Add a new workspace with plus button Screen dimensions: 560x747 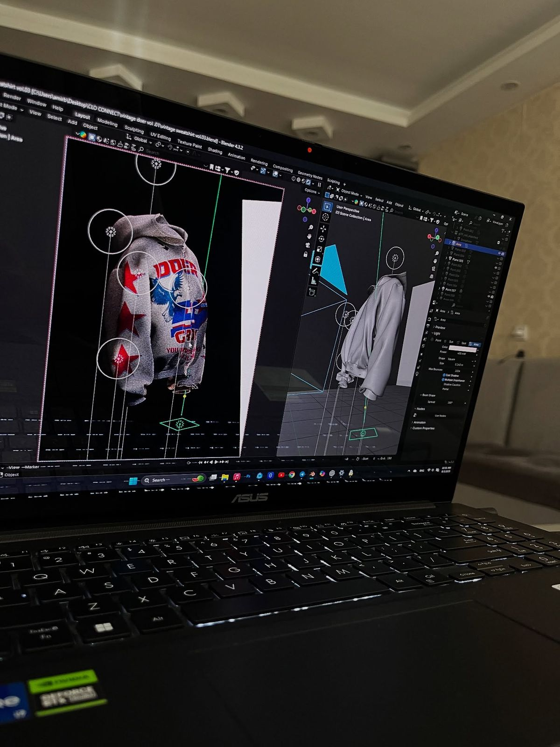[344, 184]
